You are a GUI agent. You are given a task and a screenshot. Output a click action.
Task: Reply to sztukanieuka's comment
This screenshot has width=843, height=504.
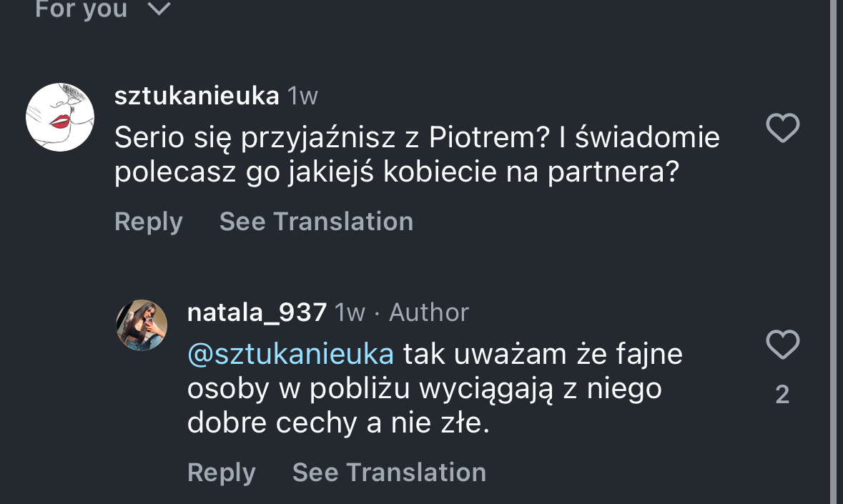pyautogui.click(x=148, y=222)
